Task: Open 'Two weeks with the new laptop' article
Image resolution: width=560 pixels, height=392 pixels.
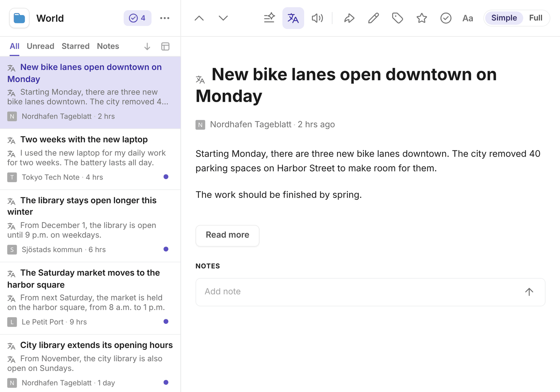Action: [x=90, y=159]
